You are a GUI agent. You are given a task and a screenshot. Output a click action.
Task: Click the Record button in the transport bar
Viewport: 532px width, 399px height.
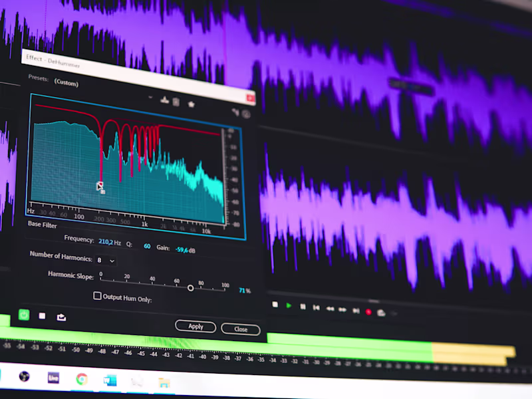tap(368, 311)
